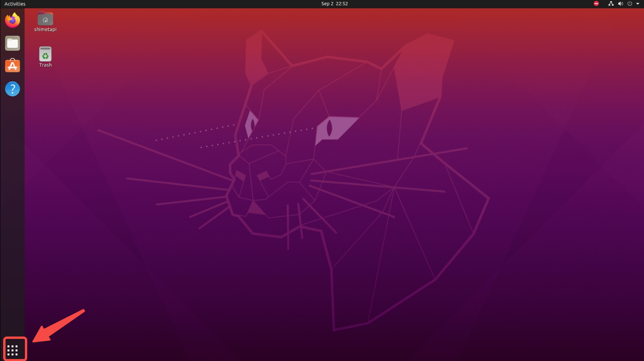The height and width of the screenshot is (361, 644).
Task: Click the "shimetapi" text label
Action: [45, 30]
